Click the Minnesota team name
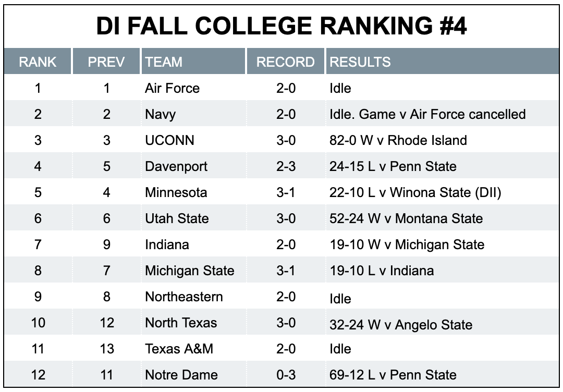The height and width of the screenshot is (392, 563). [x=176, y=192]
